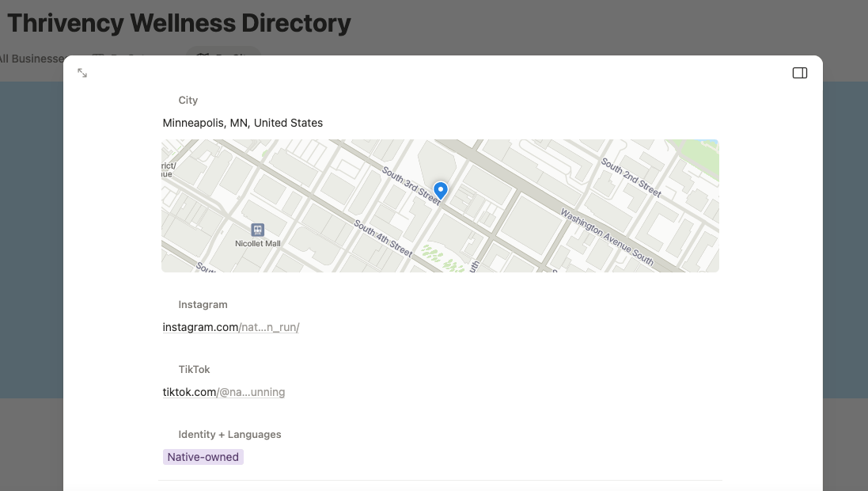Click the Nicollet Mall transit station icon
Viewport: 868px width, 491px height.
[257, 230]
